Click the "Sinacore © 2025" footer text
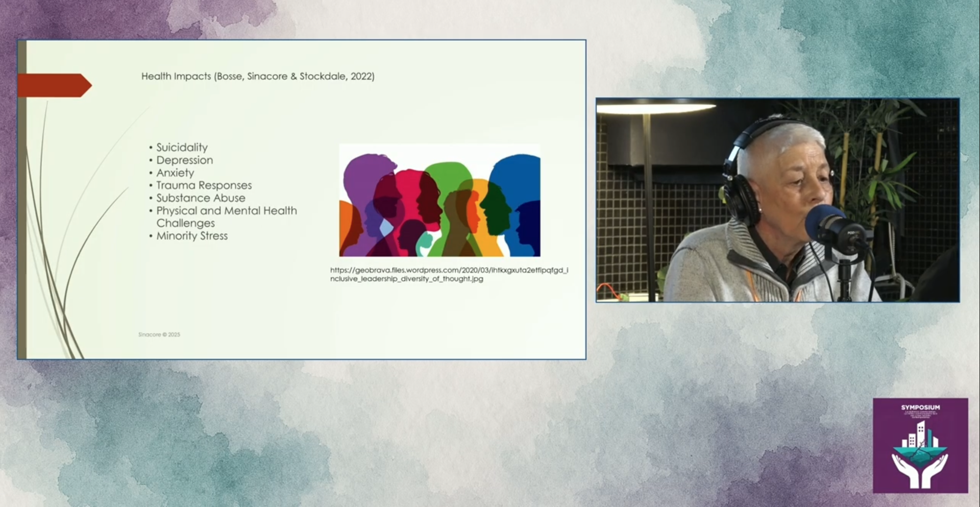The width and height of the screenshot is (980, 507). [159, 334]
